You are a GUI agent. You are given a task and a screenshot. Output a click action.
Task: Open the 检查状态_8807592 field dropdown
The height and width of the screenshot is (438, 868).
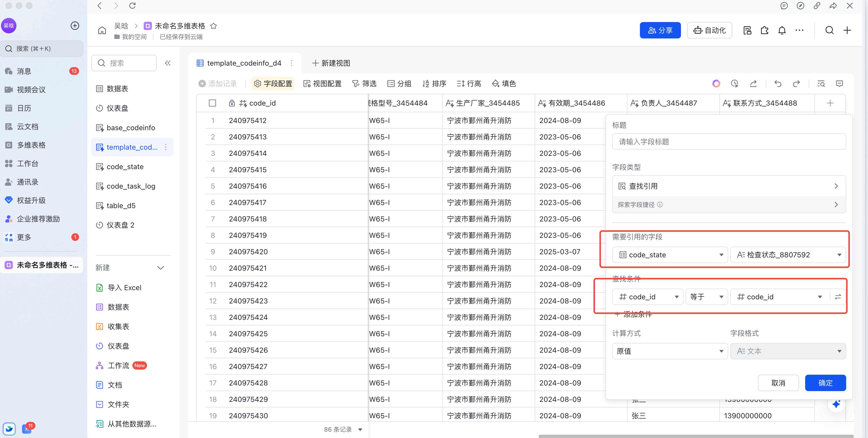coord(788,254)
